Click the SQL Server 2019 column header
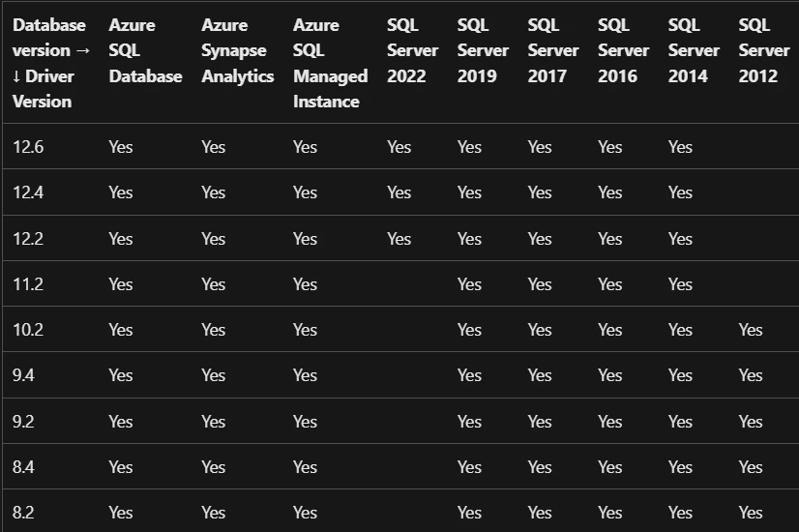This screenshot has height=532, width=799. [483, 50]
